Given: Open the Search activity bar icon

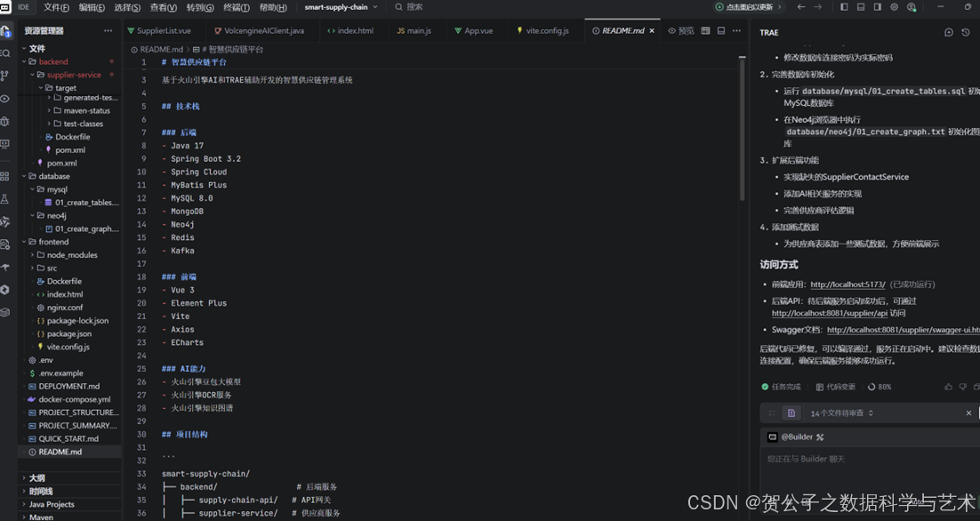Looking at the screenshot, I should pos(5,53).
